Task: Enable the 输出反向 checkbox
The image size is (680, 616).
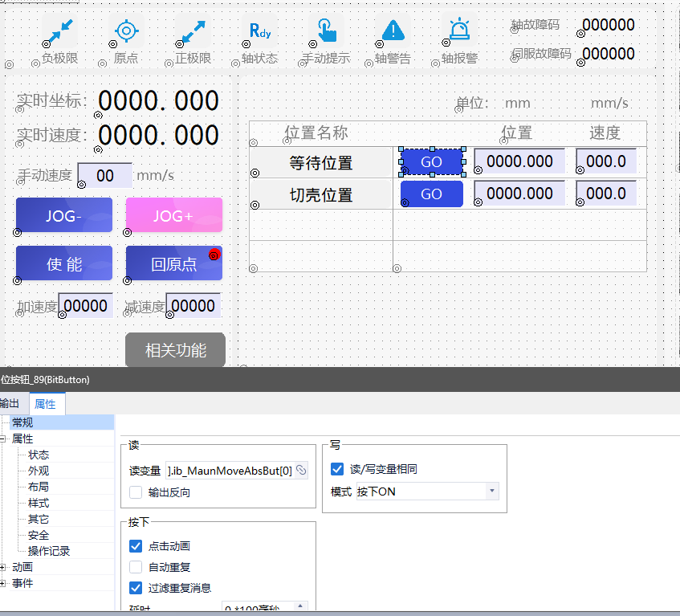Action: (x=136, y=492)
